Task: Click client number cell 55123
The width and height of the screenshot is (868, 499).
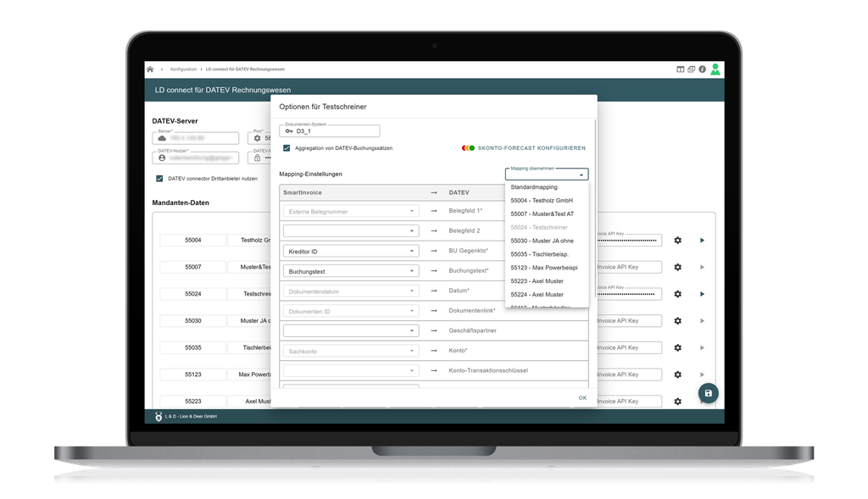Action: click(x=192, y=374)
